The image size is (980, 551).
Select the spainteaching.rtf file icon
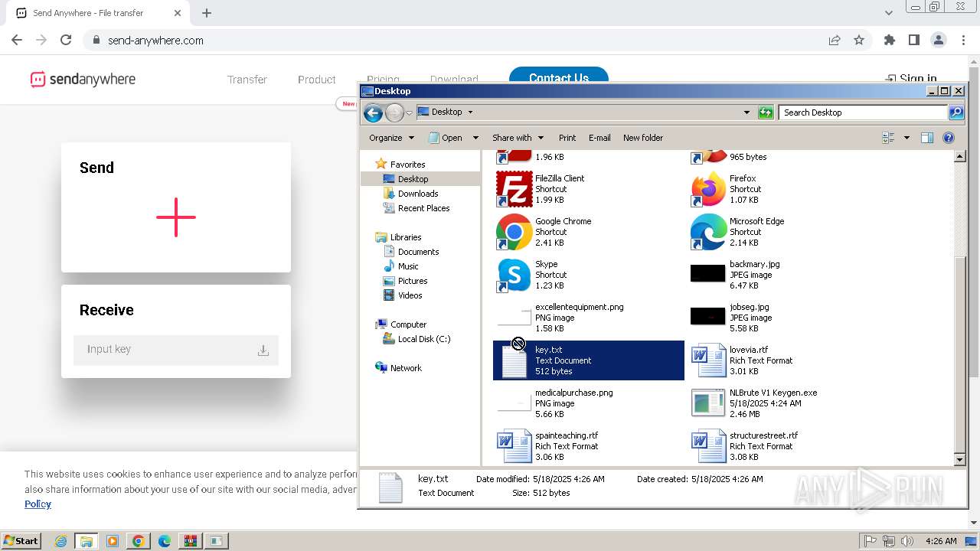(x=514, y=446)
